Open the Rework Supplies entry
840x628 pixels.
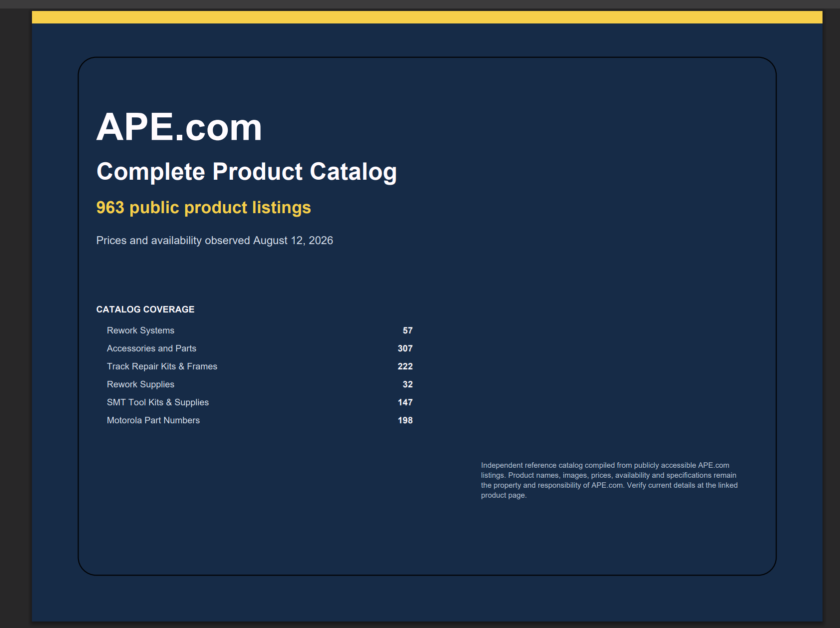[x=140, y=384]
